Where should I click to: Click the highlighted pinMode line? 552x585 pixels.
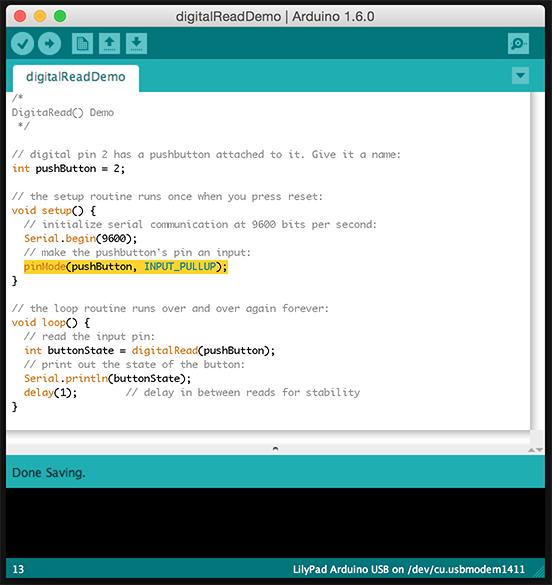coord(126,267)
